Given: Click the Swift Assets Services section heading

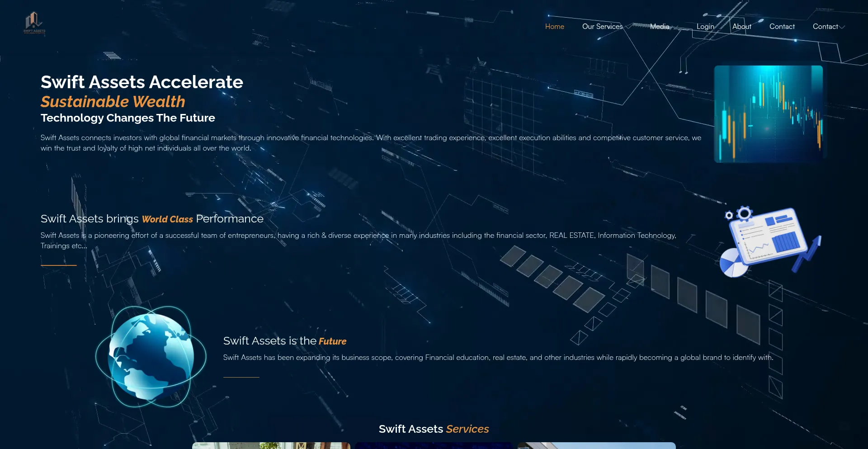Looking at the screenshot, I should 434,429.
